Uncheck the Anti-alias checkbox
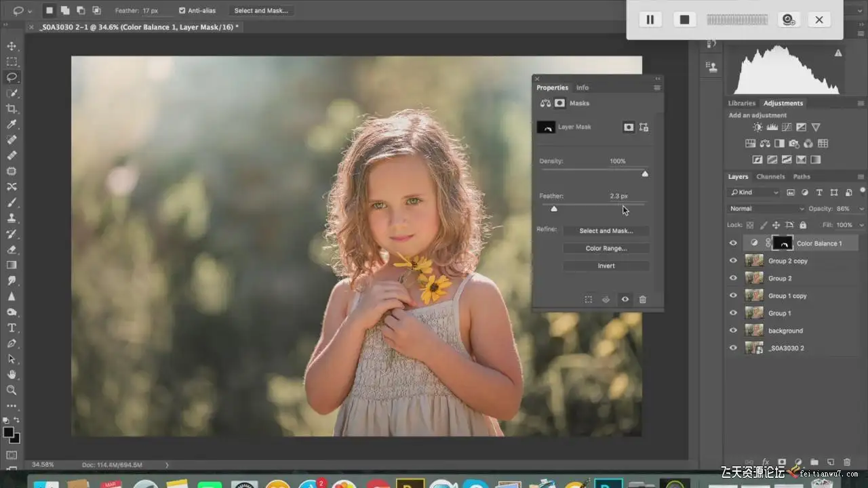The height and width of the screenshot is (488, 868). pyautogui.click(x=182, y=11)
